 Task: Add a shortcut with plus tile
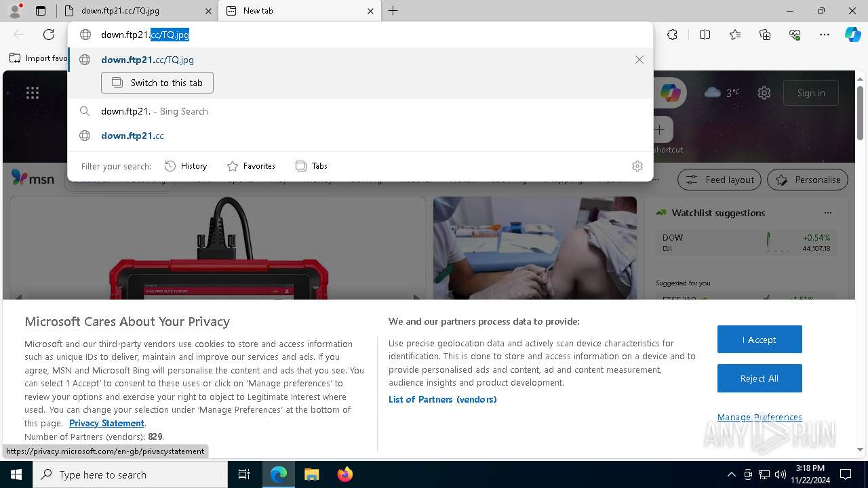click(659, 129)
